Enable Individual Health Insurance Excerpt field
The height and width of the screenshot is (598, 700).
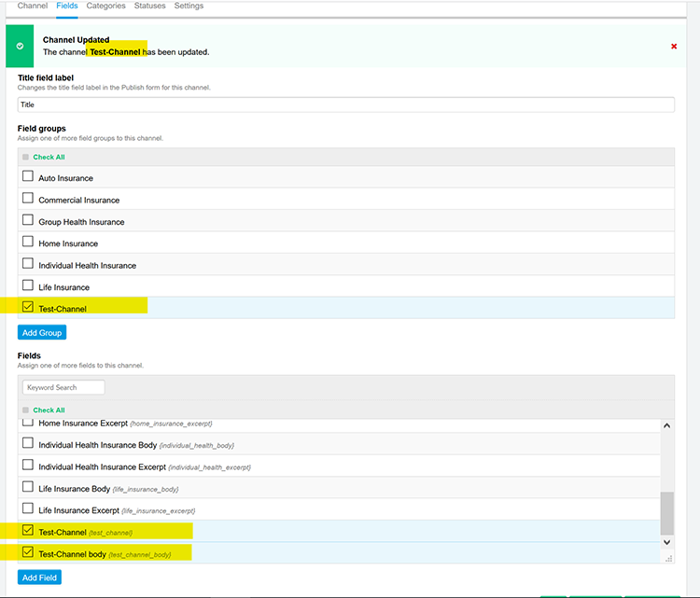(28, 465)
